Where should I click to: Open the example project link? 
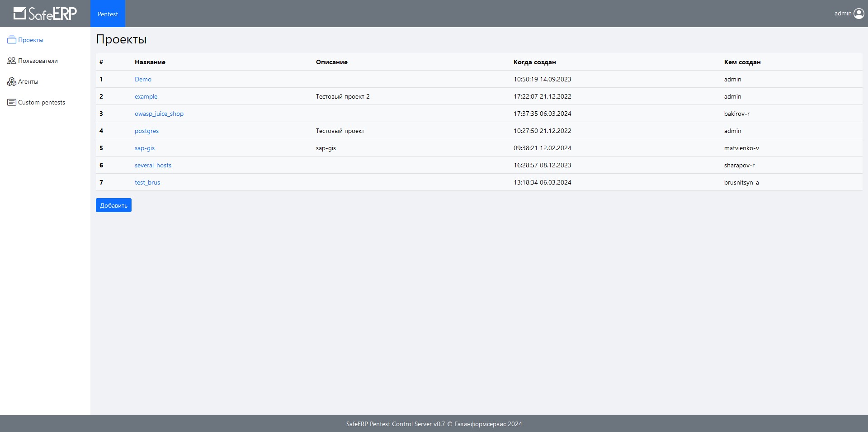point(146,96)
